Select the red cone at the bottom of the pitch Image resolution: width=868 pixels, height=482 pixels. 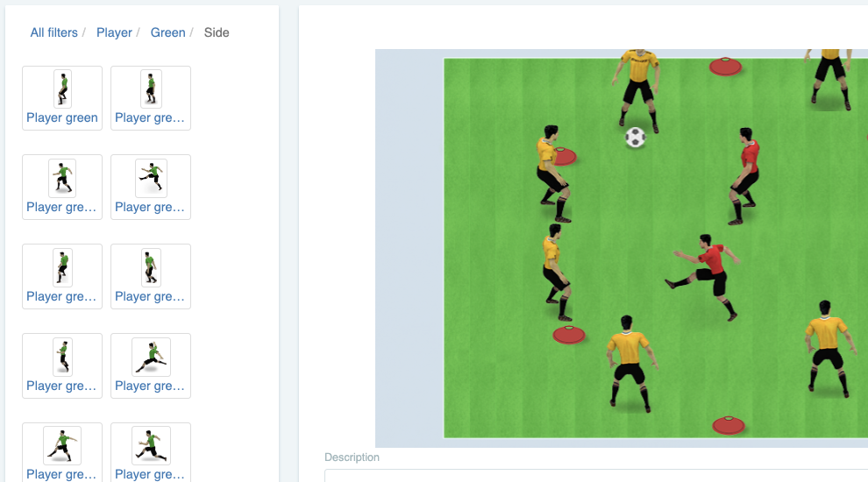[x=729, y=425]
